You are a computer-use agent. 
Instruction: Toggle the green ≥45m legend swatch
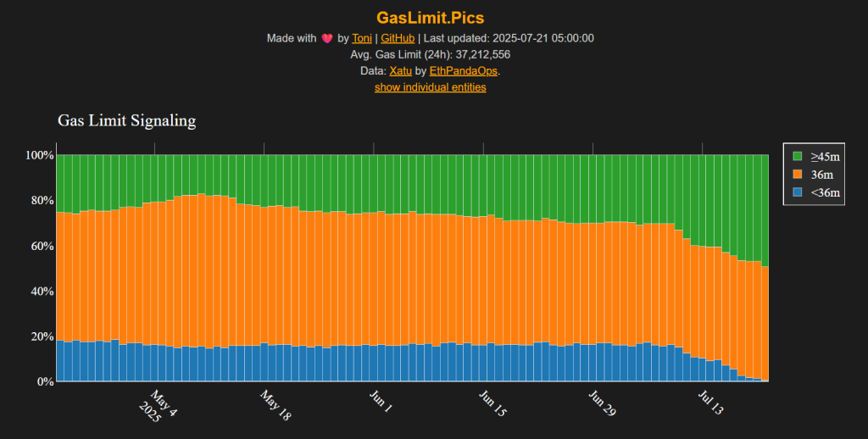(x=798, y=157)
